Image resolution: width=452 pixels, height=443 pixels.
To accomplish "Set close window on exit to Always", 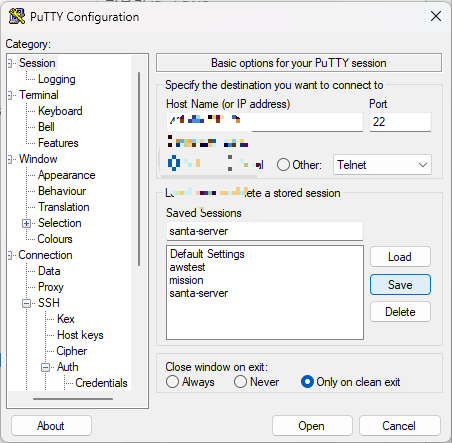I will [x=172, y=382].
